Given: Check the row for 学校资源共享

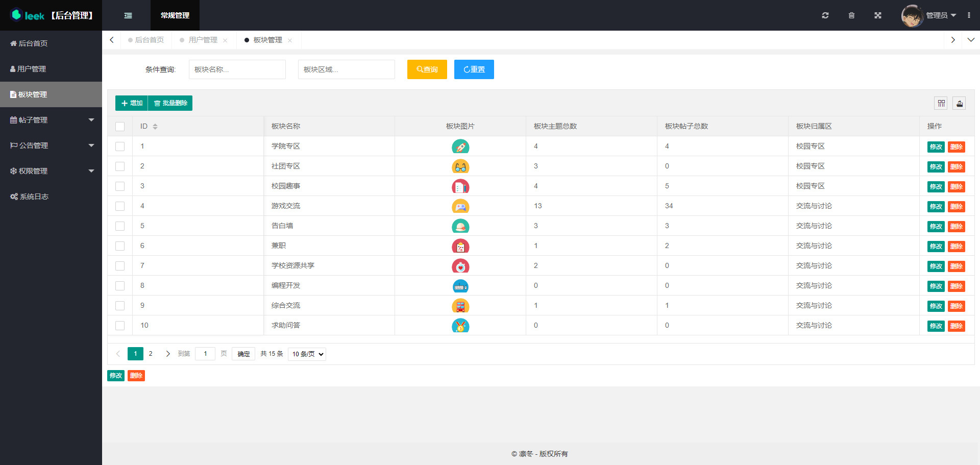Looking at the screenshot, I should point(120,266).
